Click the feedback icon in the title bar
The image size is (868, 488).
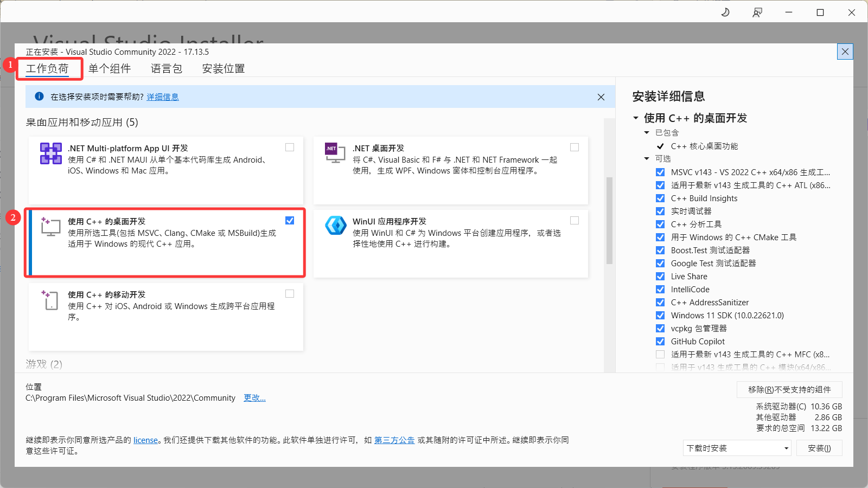tap(757, 12)
